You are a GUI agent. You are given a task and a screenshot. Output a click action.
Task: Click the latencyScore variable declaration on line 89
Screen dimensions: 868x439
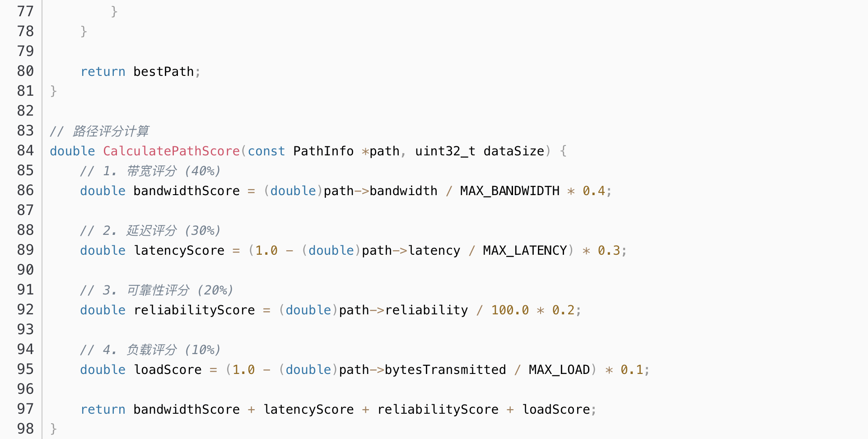tap(179, 250)
